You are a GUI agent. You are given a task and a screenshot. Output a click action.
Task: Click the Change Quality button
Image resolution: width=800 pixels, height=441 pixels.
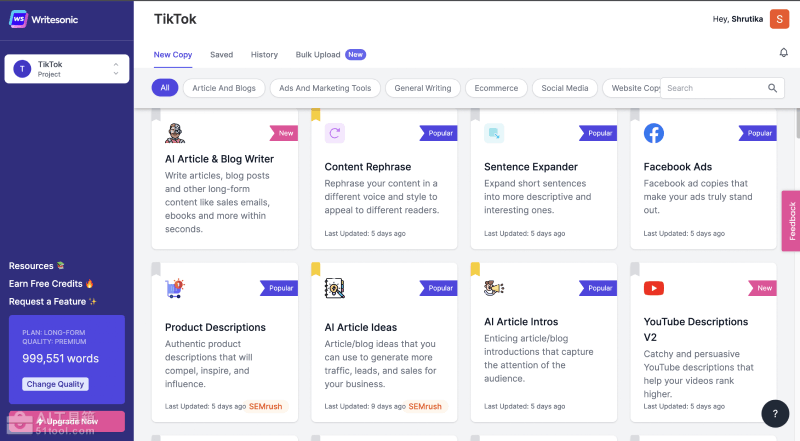55,384
